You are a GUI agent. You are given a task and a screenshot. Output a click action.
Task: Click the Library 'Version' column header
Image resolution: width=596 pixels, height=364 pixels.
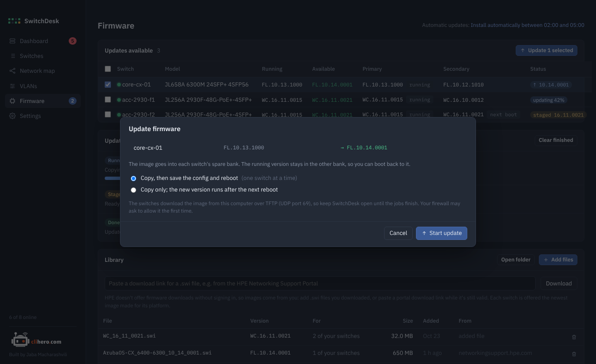tap(260, 321)
